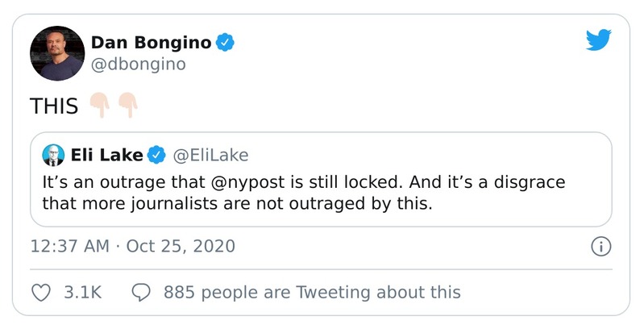Viewport: 644px width, 329px height.
Task: Like the tweet with the heart icon
Action: click(41, 292)
